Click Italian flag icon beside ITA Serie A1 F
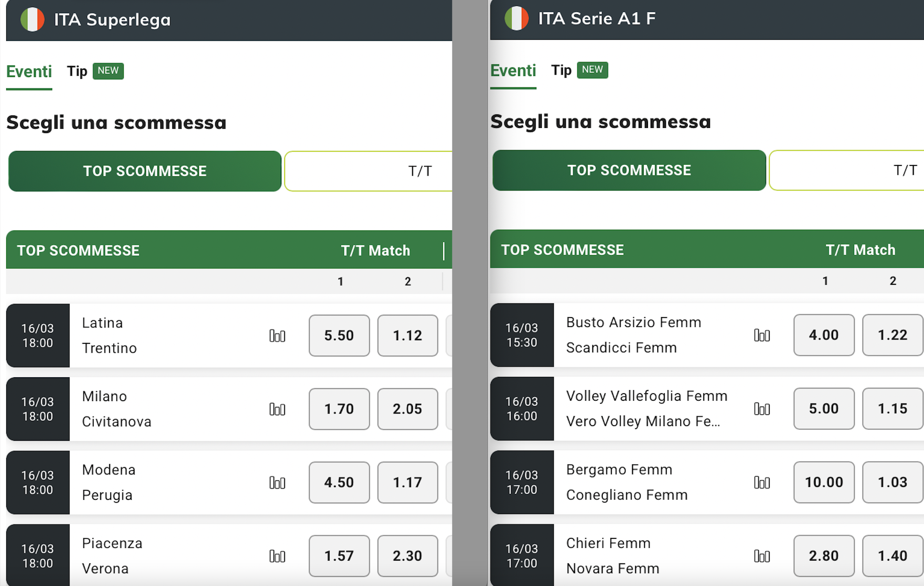Screen dimensions: 924x586 [517, 18]
